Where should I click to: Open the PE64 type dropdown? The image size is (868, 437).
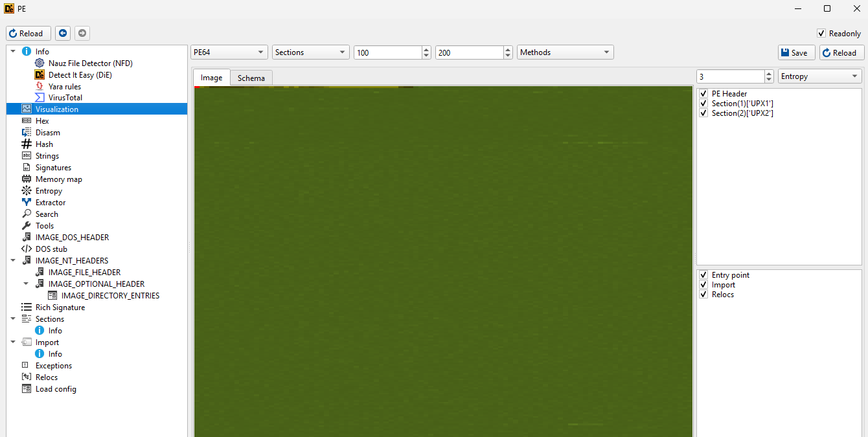pyautogui.click(x=229, y=52)
